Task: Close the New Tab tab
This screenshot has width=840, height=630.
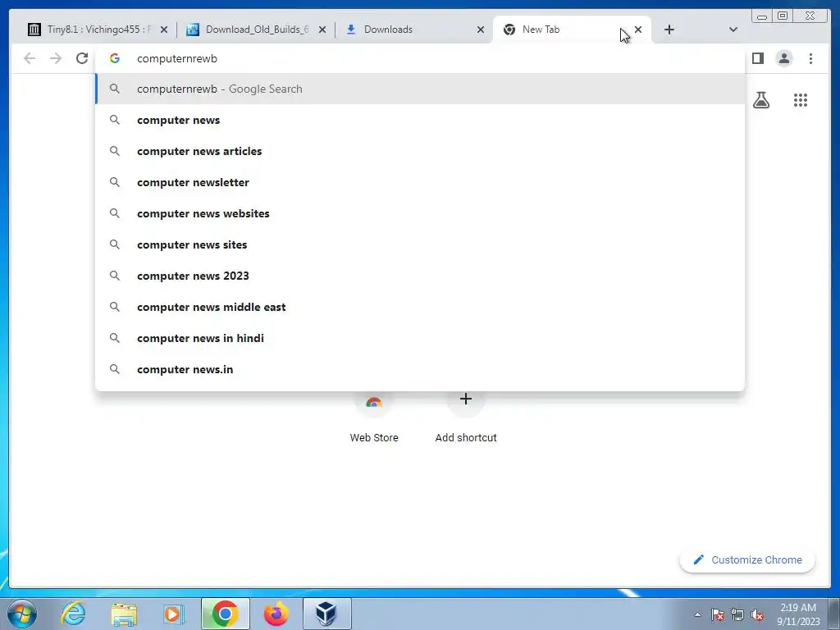Action: click(638, 30)
